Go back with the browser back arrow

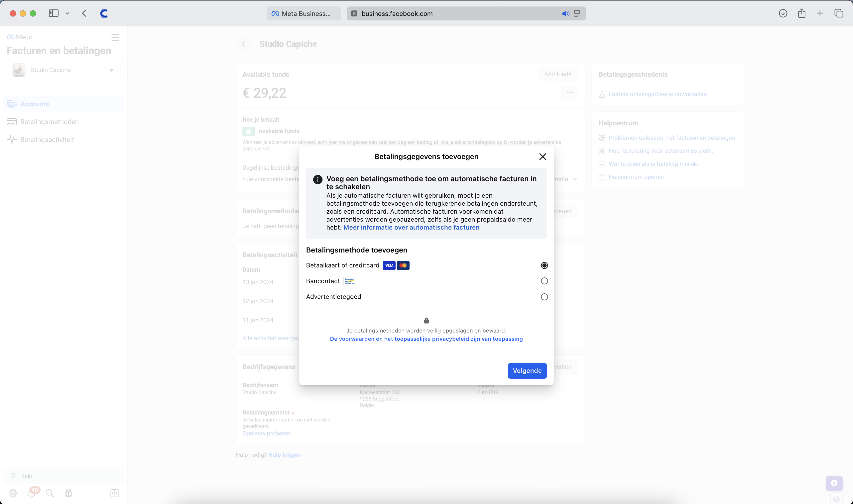point(84,13)
